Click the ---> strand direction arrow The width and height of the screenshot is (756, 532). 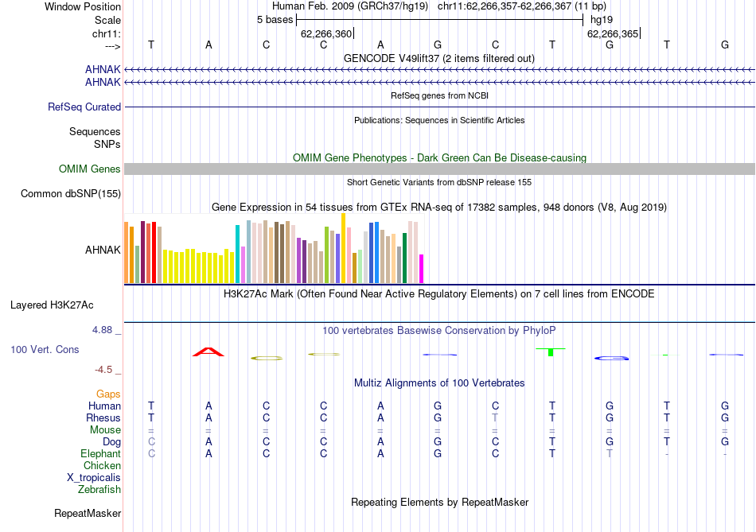click(x=113, y=46)
